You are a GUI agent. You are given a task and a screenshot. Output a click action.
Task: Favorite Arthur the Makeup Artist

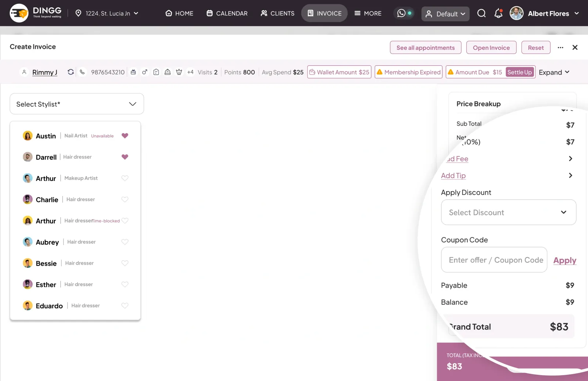coord(125,178)
